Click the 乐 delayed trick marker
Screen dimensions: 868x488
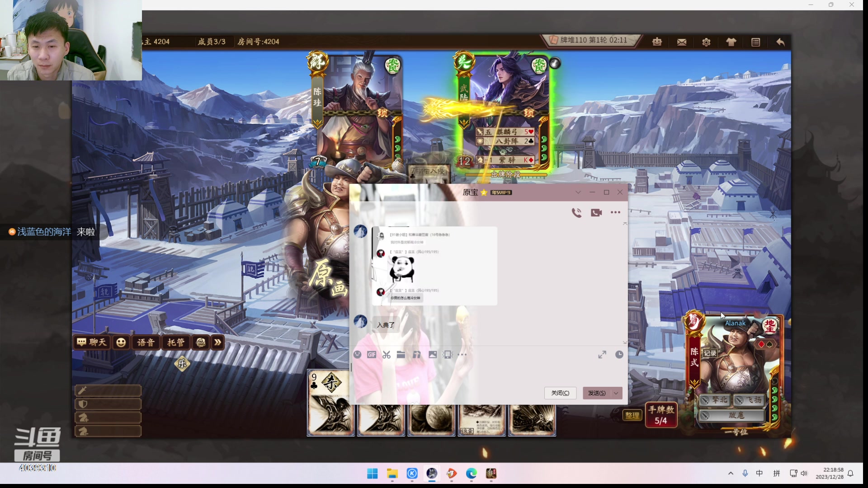(x=182, y=363)
